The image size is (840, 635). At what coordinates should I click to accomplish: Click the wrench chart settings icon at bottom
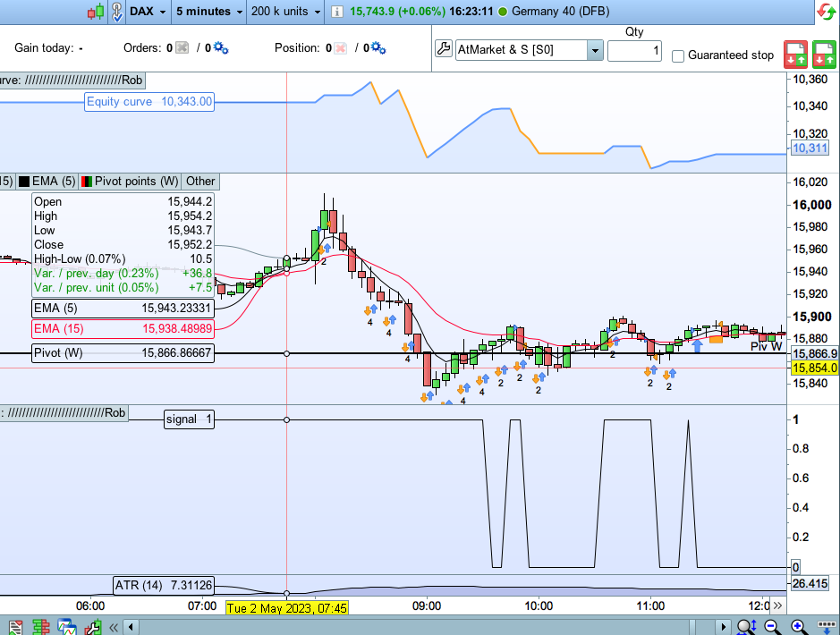(93, 627)
